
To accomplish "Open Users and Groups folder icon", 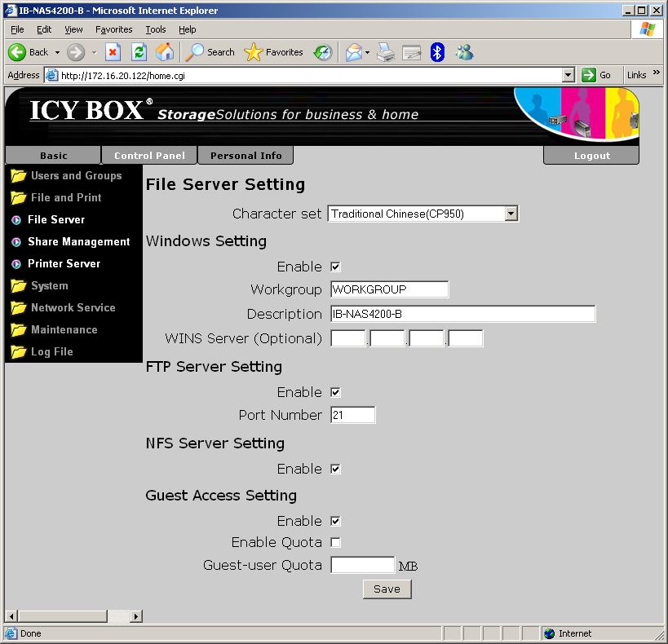I will coord(18,175).
